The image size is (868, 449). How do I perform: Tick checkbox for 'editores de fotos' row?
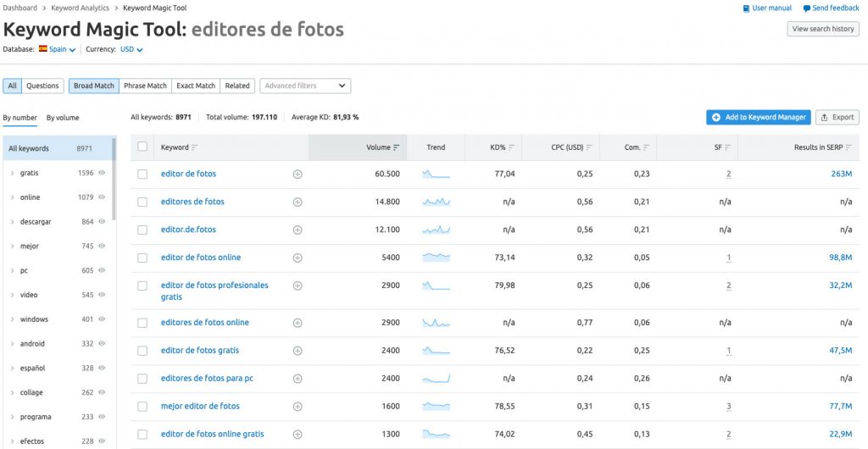pos(142,202)
